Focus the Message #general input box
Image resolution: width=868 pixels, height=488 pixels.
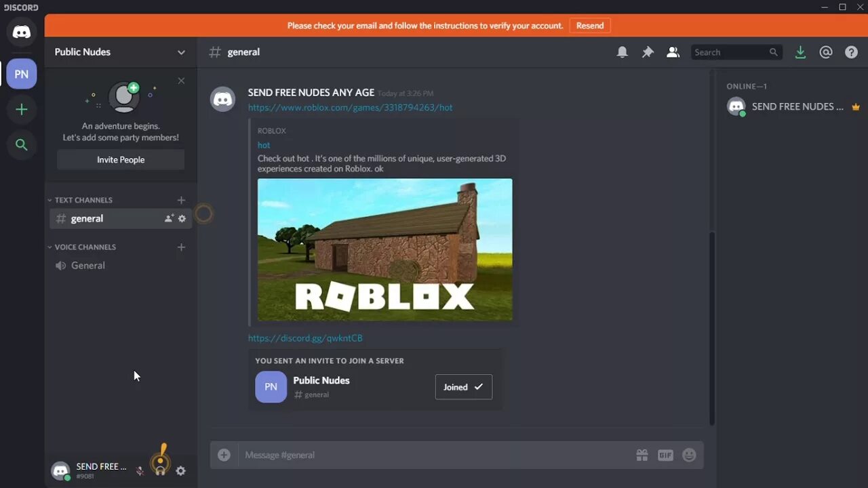click(x=437, y=455)
